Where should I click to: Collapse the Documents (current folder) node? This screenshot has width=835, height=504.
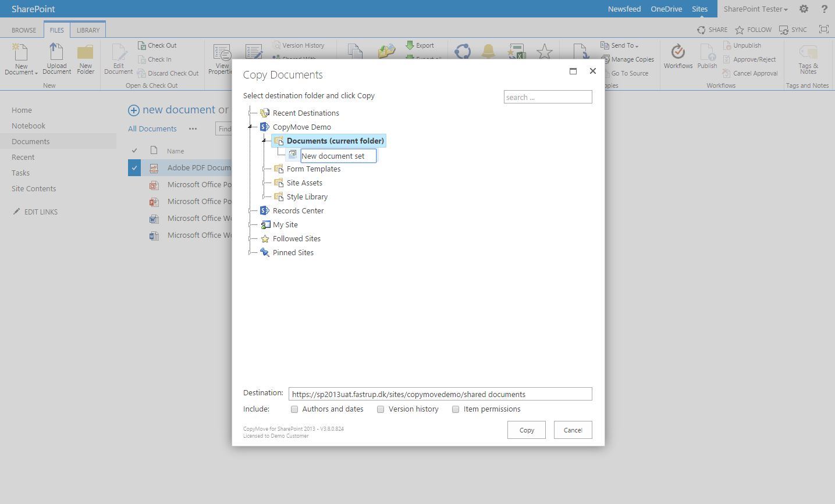point(265,141)
